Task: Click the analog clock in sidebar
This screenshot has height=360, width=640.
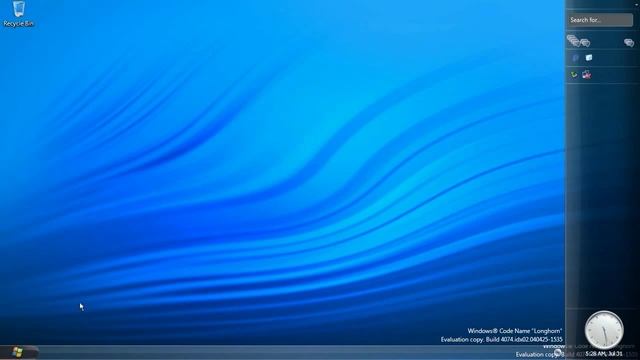Action: (x=604, y=330)
